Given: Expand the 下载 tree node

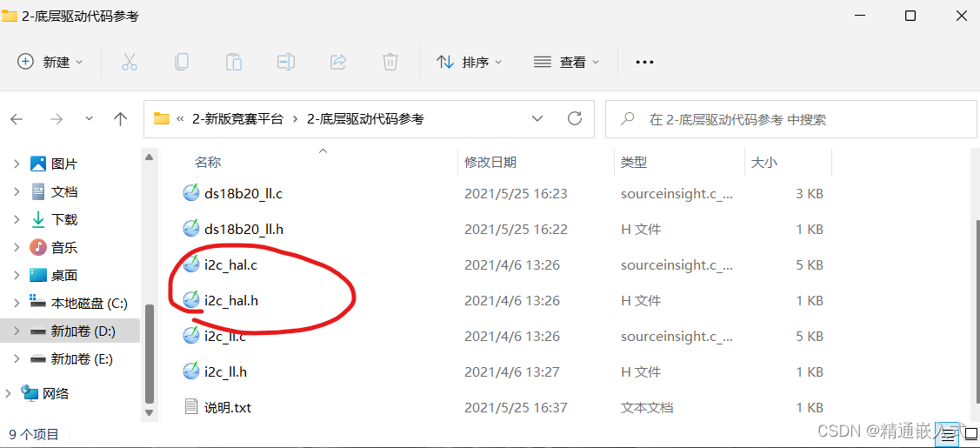Looking at the screenshot, I should pos(17,219).
